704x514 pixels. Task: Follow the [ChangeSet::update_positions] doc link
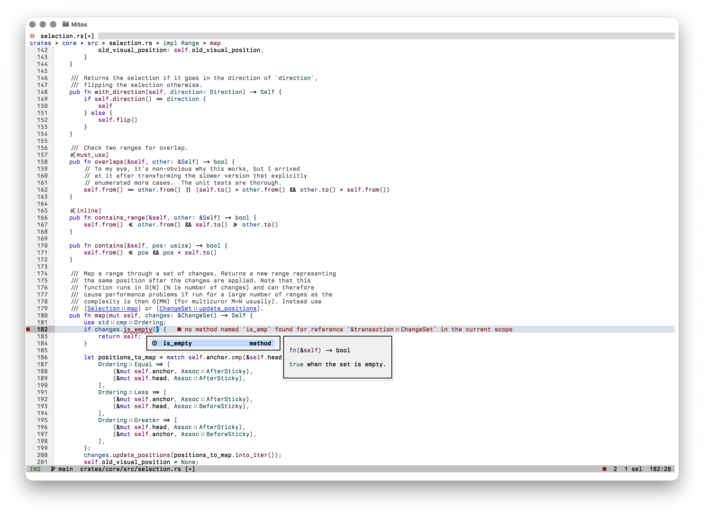(x=208, y=308)
